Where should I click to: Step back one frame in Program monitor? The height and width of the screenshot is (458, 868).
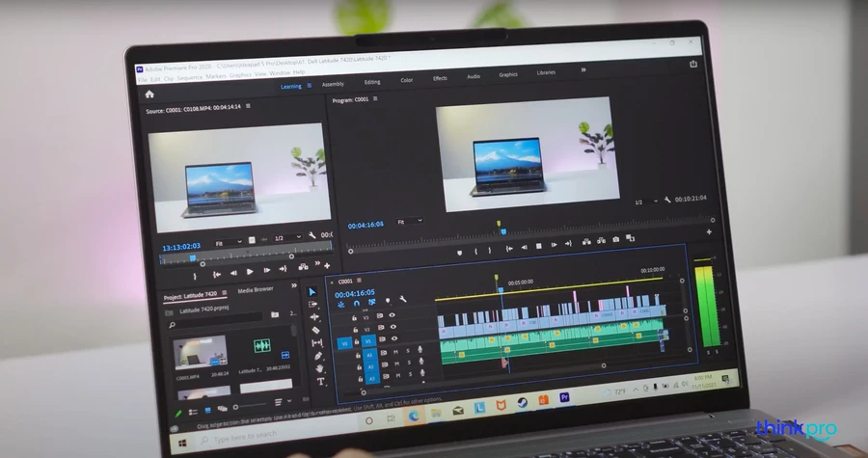click(x=525, y=247)
